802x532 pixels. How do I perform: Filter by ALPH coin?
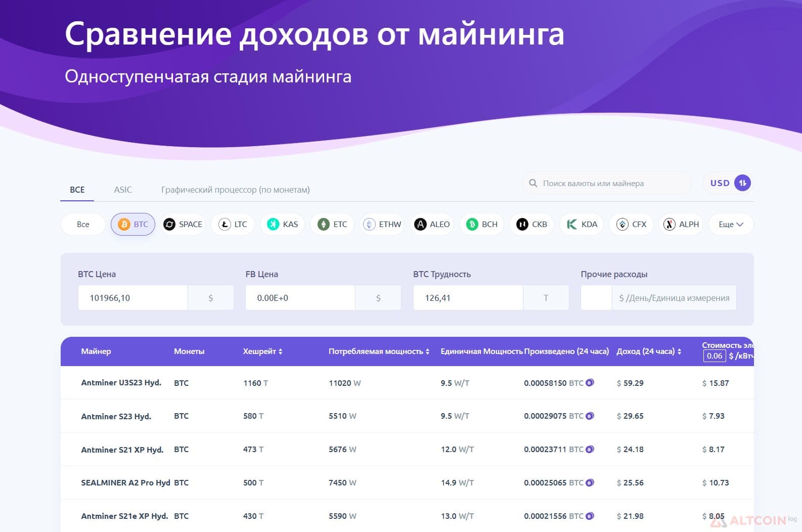681,224
